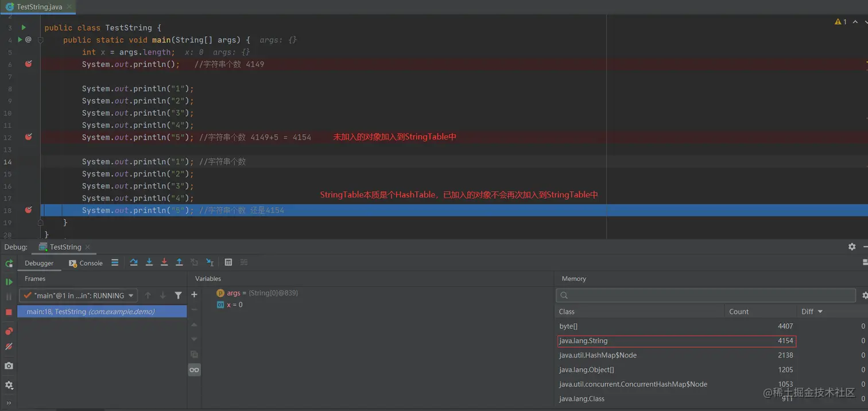868x411 pixels.
Task: Click the Trace Current Stream Chain icon
Action: pos(244,262)
